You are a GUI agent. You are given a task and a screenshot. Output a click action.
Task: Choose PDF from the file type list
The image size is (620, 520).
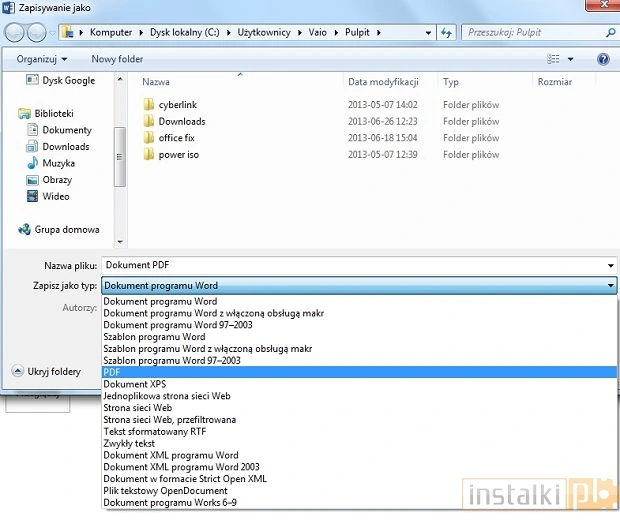point(112,372)
